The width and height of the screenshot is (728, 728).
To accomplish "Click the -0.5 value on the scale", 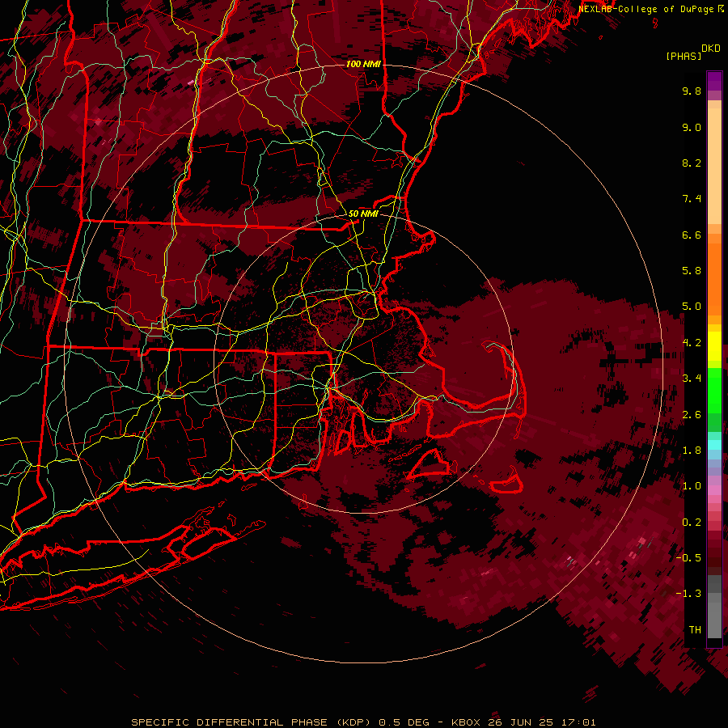I will pos(688,558).
